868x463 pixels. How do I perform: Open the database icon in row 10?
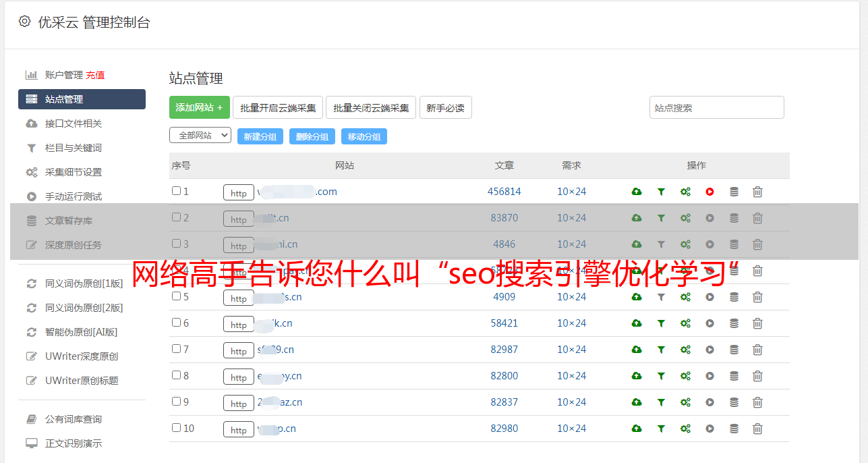[x=734, y=429]
